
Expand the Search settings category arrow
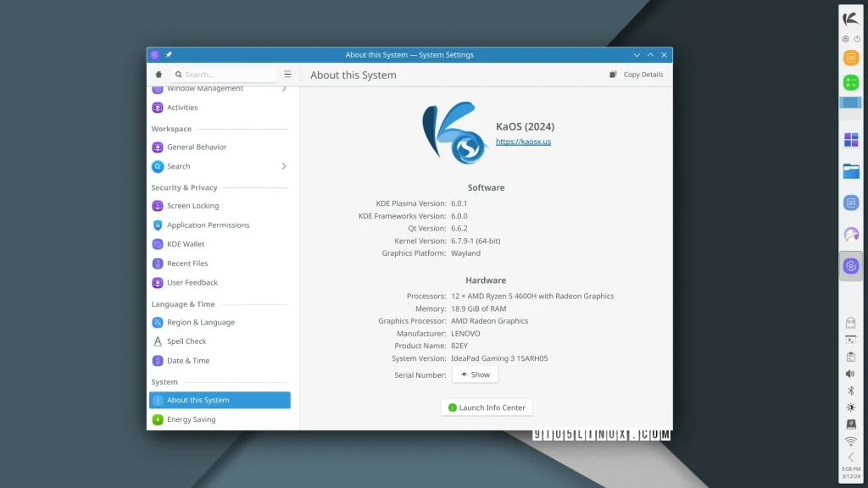point(284,166)
